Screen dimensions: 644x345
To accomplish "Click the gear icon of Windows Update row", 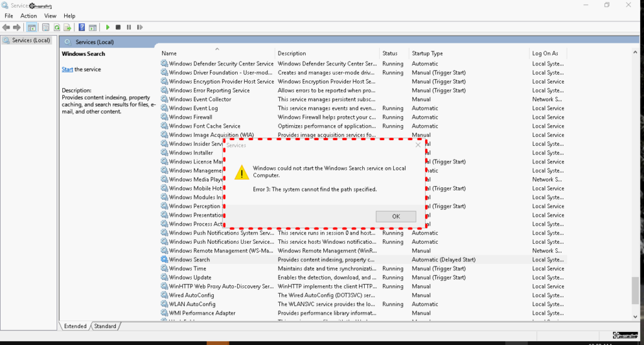I will pos(164,277).
